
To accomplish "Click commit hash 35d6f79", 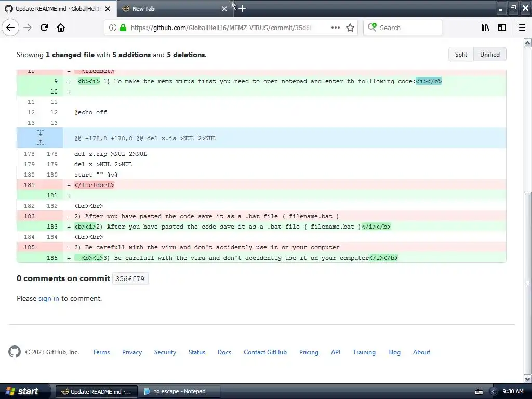I will (x=130, y=278).
